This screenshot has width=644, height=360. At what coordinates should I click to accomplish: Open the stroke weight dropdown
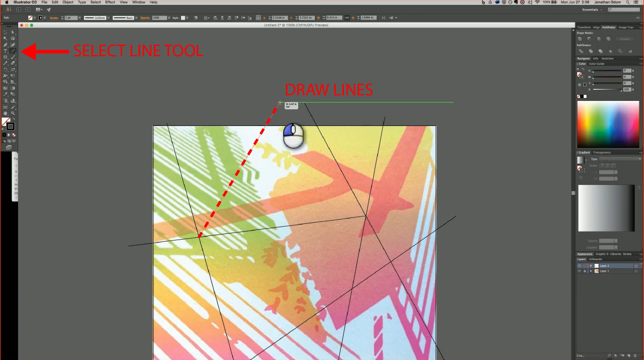tap(80, 18)
